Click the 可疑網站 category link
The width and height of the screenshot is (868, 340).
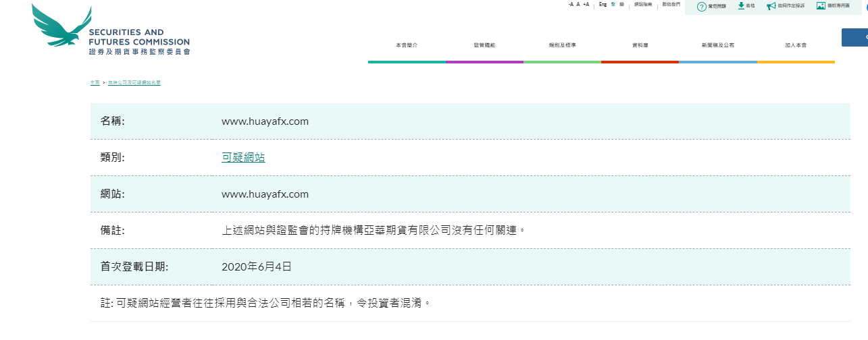(x=243, y=158)
